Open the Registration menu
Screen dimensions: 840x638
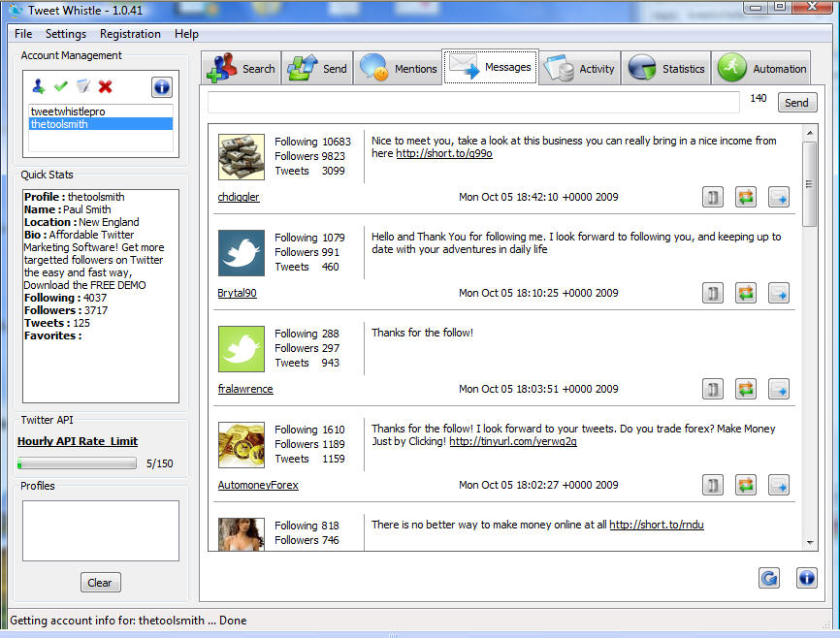tap(130, 34)
